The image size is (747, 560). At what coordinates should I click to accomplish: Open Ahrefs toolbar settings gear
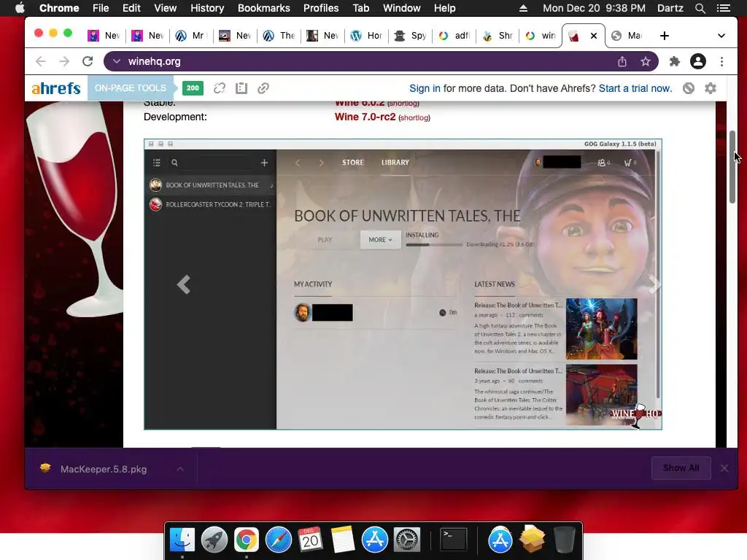pyautogui.click(x=711, y=88)
